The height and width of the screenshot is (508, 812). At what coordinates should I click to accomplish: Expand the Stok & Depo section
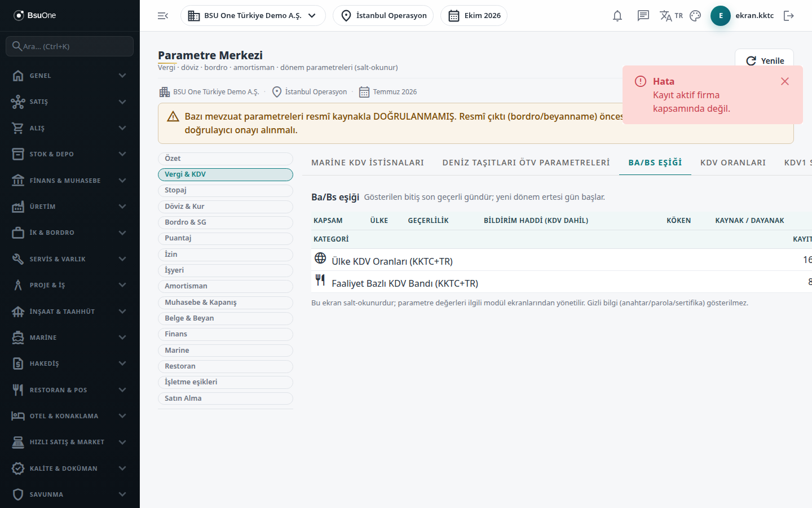[x=70, y=154]
